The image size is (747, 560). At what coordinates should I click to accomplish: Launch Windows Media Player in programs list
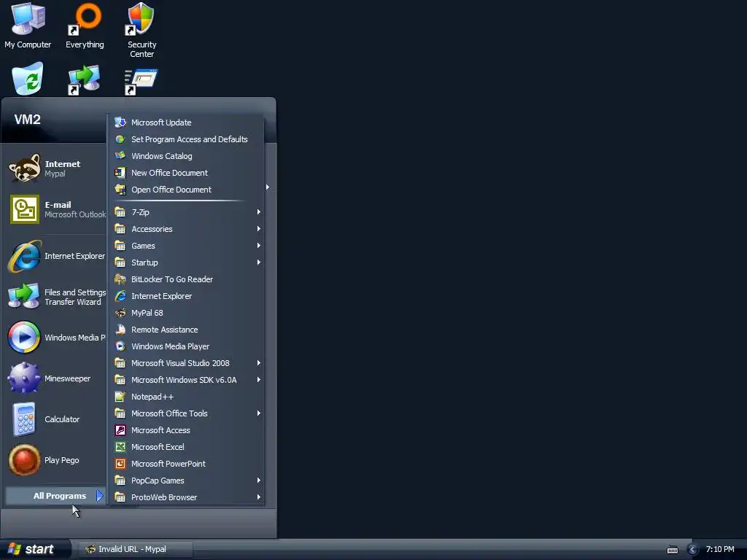coord(186,346)
